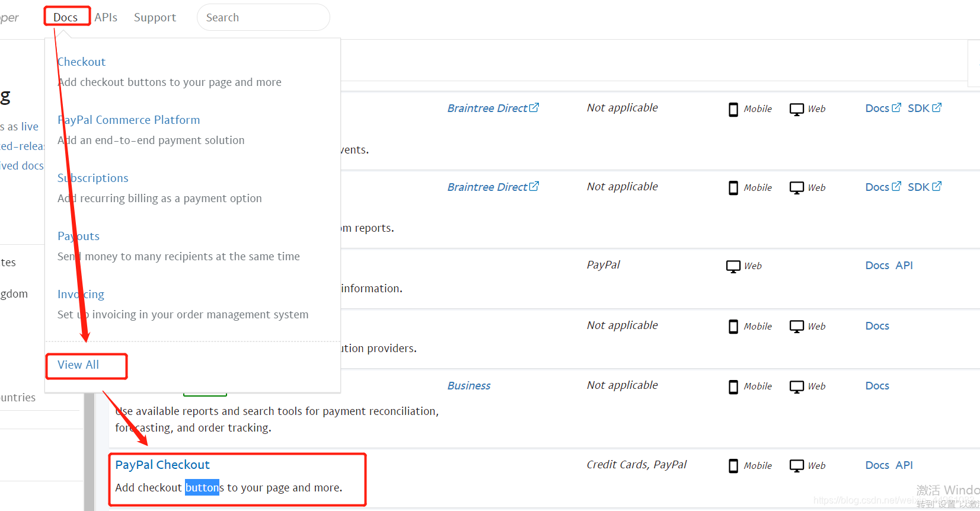Open Payouts in the Docs dropdown
980x511 pixels.
(78, 236)
